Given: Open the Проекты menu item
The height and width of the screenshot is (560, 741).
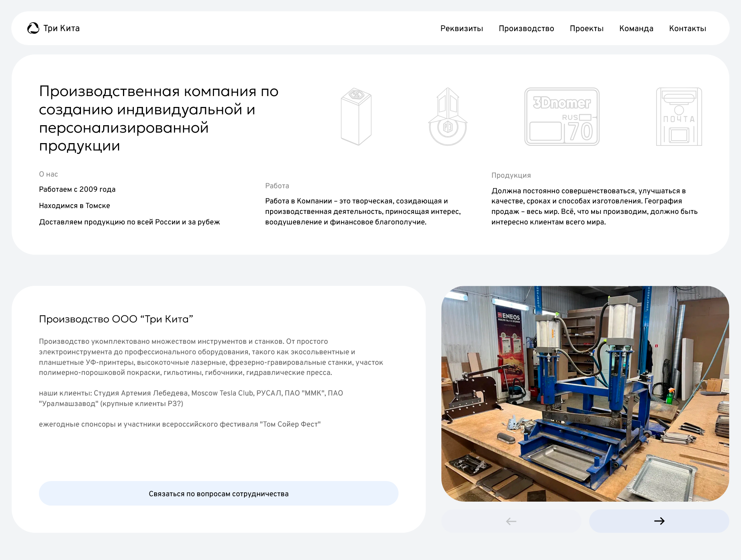Looking at the screenshot, I should pyautogui.click(x=586, y=28).
